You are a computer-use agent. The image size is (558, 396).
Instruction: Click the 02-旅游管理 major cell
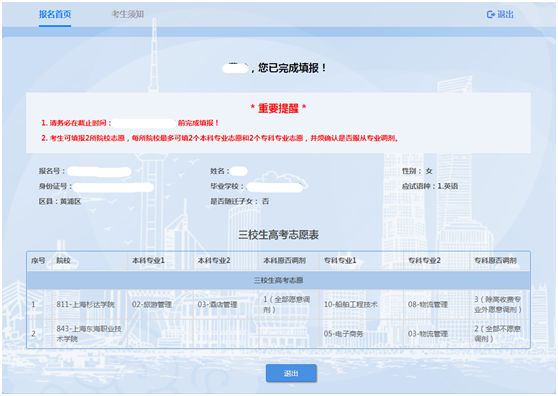(152, 305)
